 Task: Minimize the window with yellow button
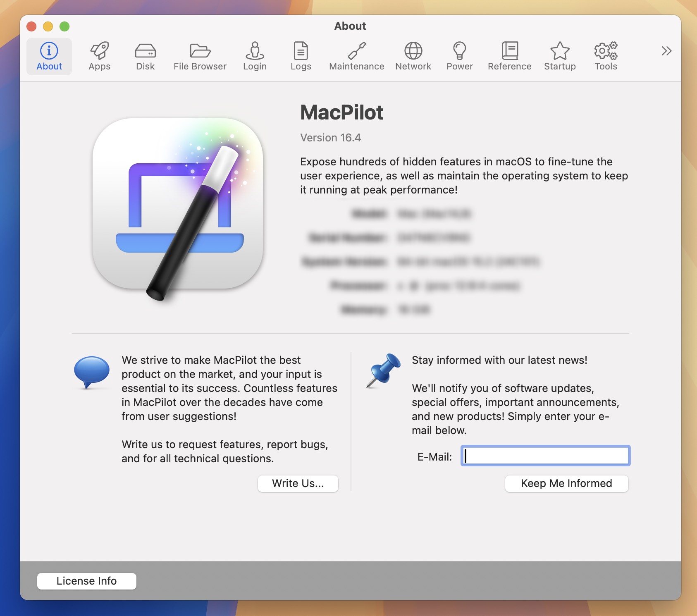coord(48,26)
